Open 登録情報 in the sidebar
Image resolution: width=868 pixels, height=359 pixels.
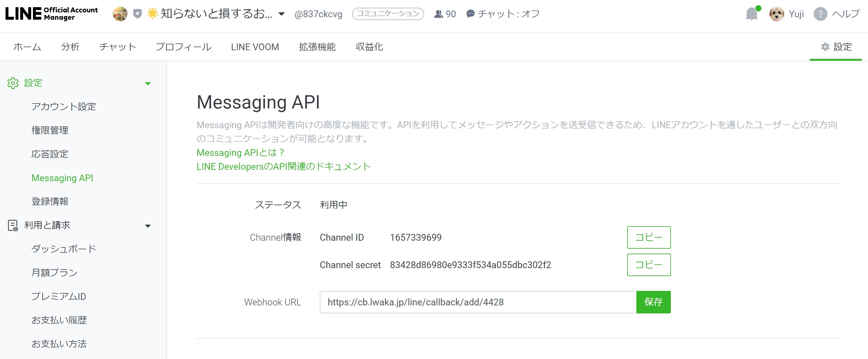tap(50, 201)
